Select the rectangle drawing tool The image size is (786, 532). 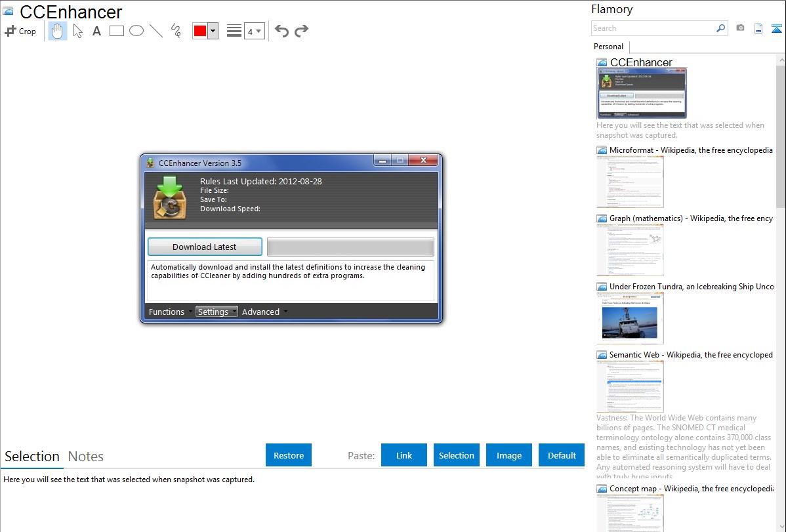click(116, 31)
